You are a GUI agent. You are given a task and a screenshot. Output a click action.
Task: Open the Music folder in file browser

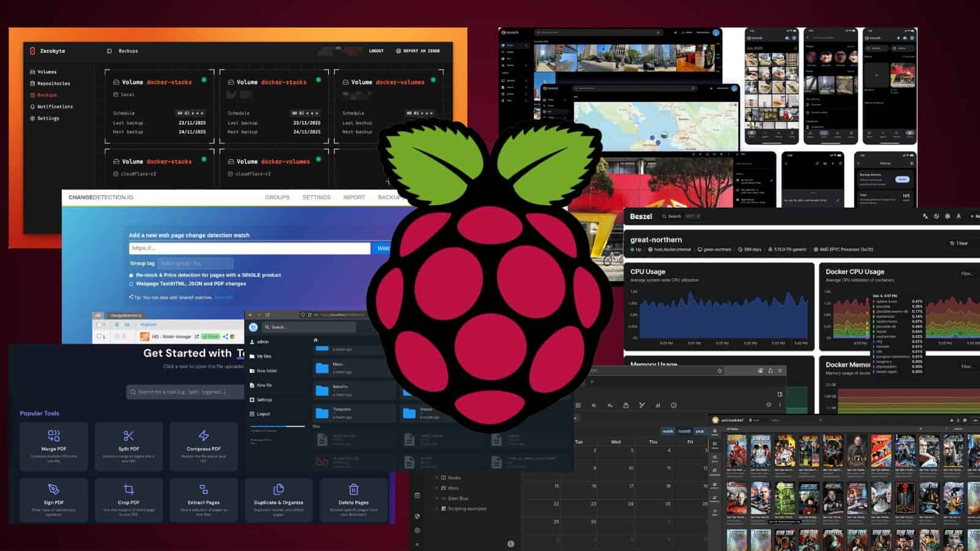click(353, 368)
